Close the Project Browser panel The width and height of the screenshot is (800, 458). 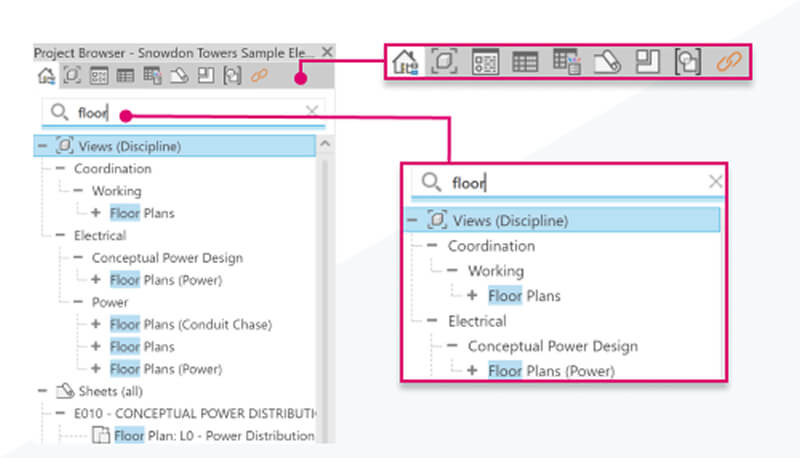point(327,52)
